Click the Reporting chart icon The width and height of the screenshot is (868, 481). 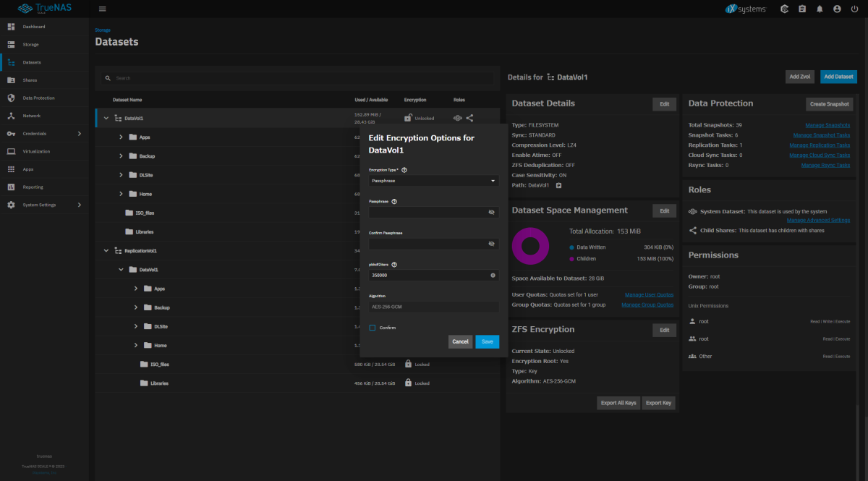(x=11, y=187)
